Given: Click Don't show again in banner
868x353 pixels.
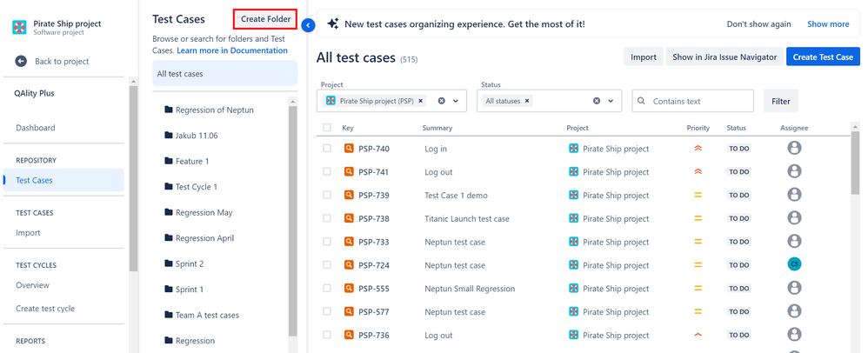Looking at the screenshot, I should tap(759, 24).
